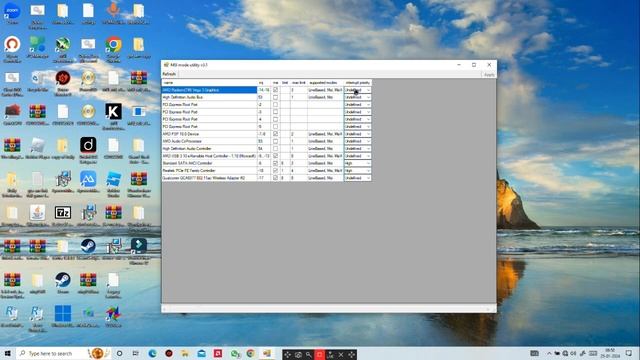Open the notification center in system tray
The width and height of the screenshot is (640, 360).
point(629,353)
